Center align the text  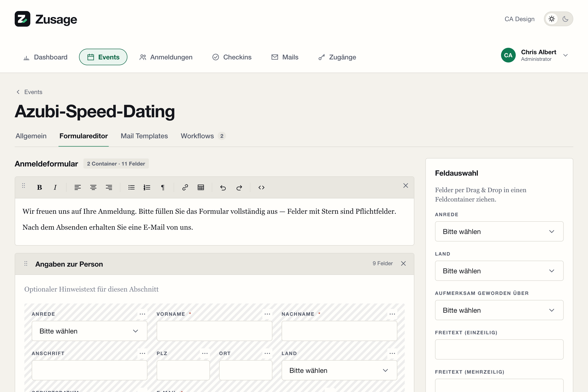(x=93, y=187)
